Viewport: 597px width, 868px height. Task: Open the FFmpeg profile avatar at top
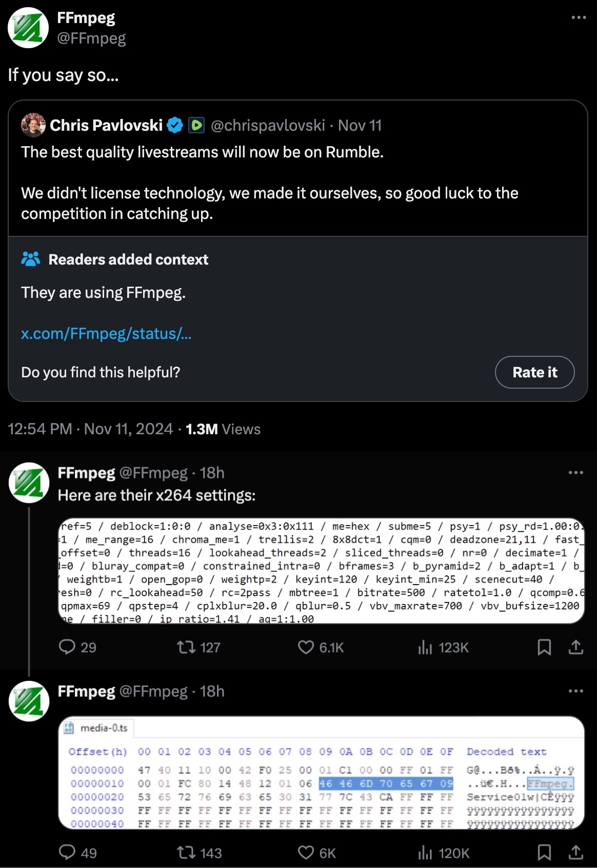pos(28,28)
